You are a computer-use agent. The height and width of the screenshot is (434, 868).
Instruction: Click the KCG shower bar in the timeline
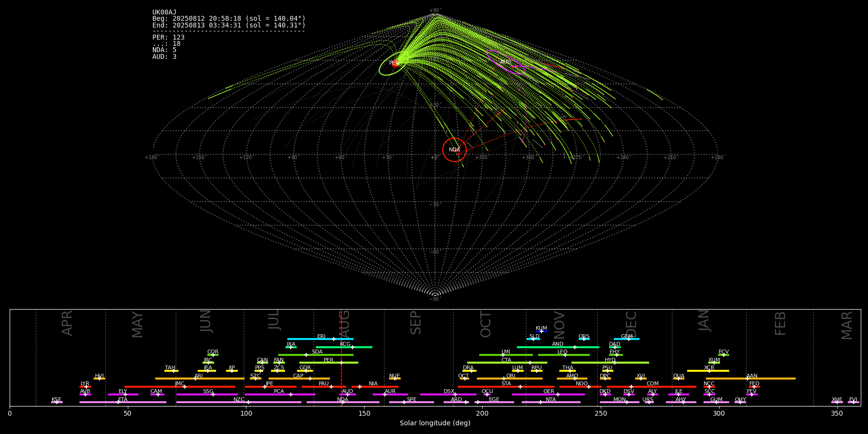pyautogui.click(x=344, y=347)
